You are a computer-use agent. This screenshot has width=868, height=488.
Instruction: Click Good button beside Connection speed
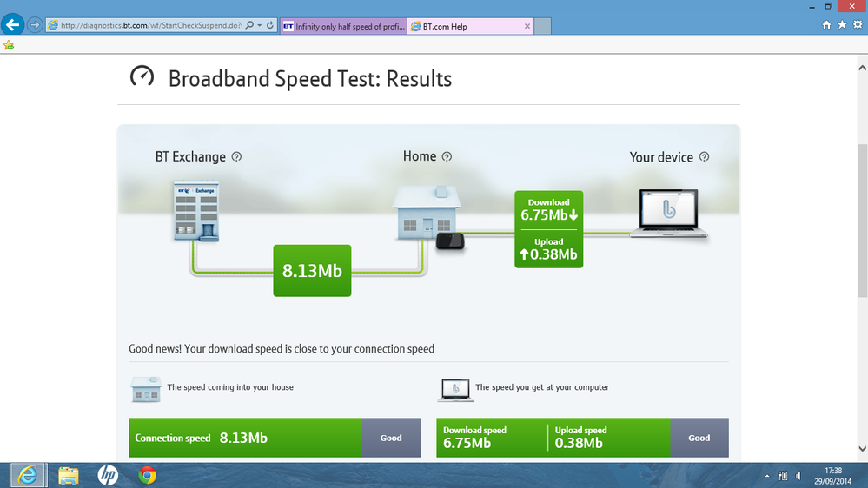tap(391, 438)
